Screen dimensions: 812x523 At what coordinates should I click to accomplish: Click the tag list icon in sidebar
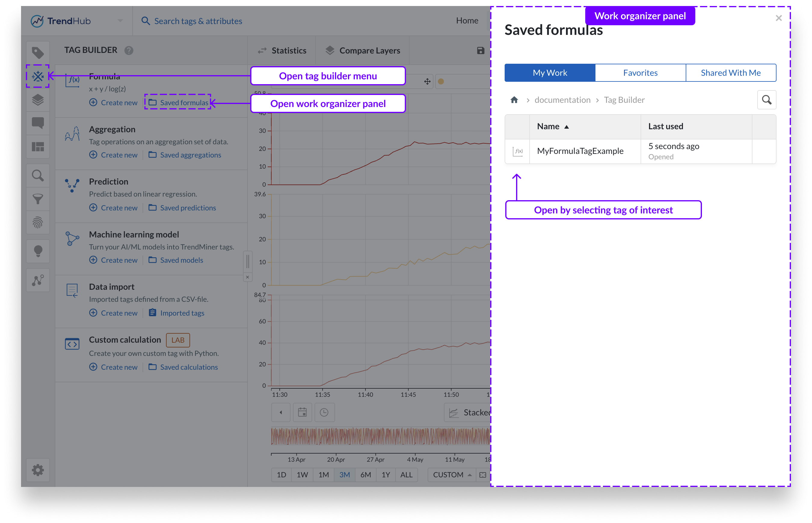tap(38, 53)
